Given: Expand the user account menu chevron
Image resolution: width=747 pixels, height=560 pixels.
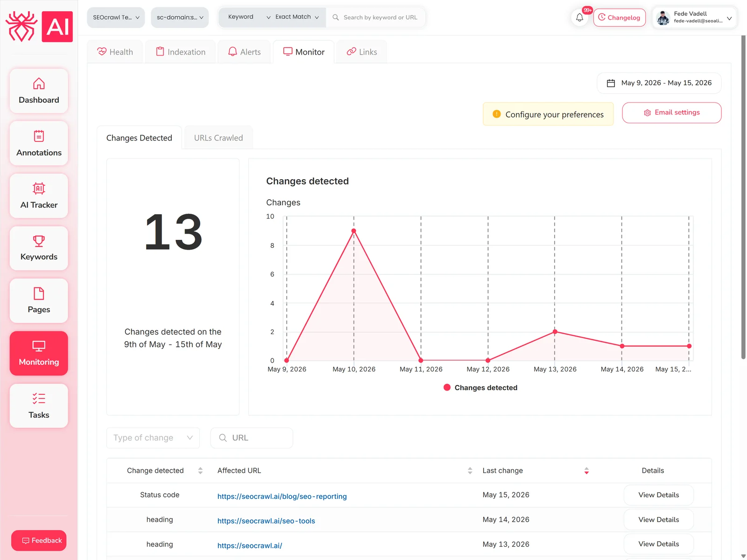Looking at the screenshot, I should pos(729,18).
